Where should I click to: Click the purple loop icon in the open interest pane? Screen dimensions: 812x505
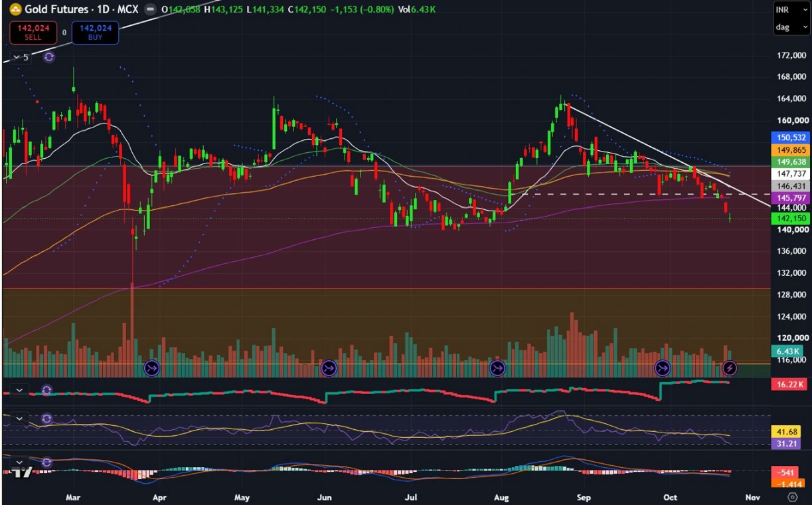(x=46, y=390)
